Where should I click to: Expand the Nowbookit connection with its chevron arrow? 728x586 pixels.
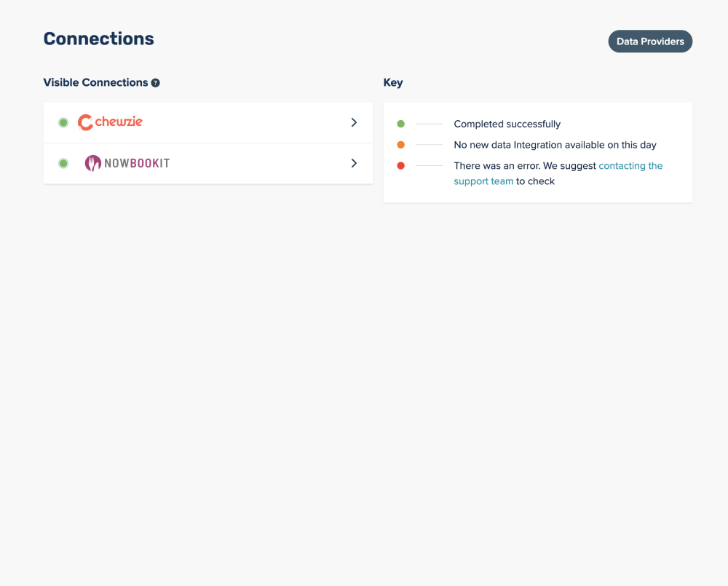click(354, 163)
